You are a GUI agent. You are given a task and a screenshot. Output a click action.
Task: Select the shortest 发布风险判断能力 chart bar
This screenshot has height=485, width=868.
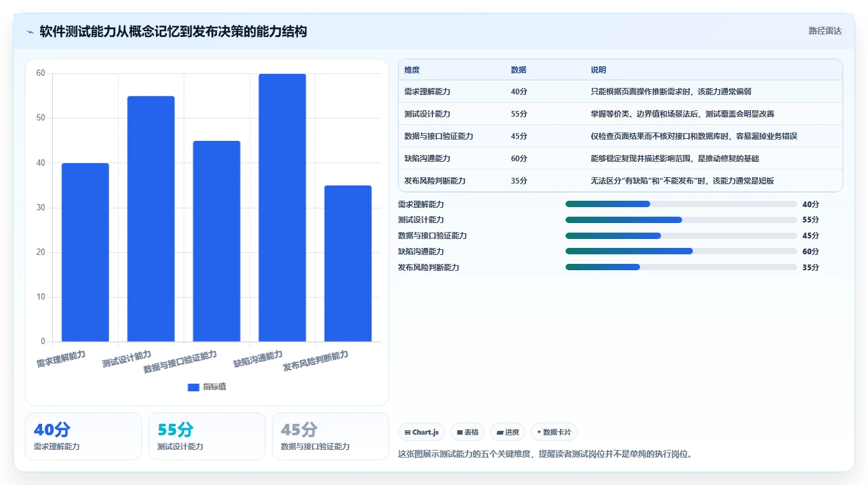point(348,263)
